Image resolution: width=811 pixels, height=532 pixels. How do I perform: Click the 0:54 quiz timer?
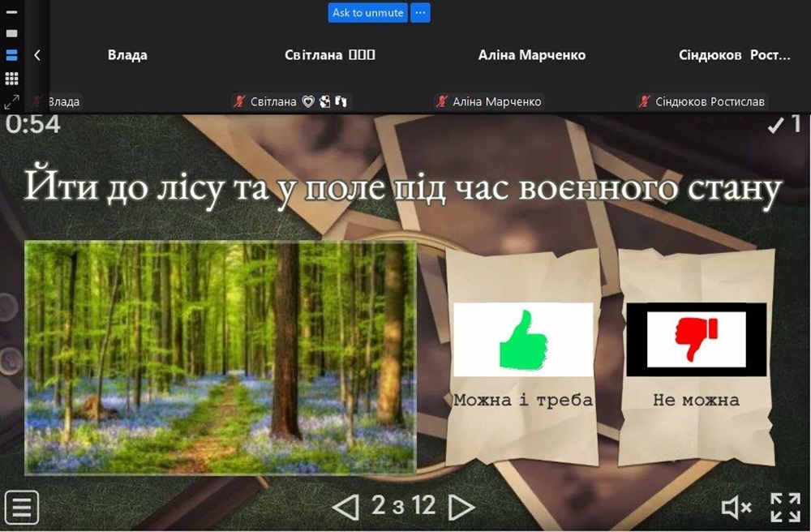pyautogui.click(x=33, y=125)
